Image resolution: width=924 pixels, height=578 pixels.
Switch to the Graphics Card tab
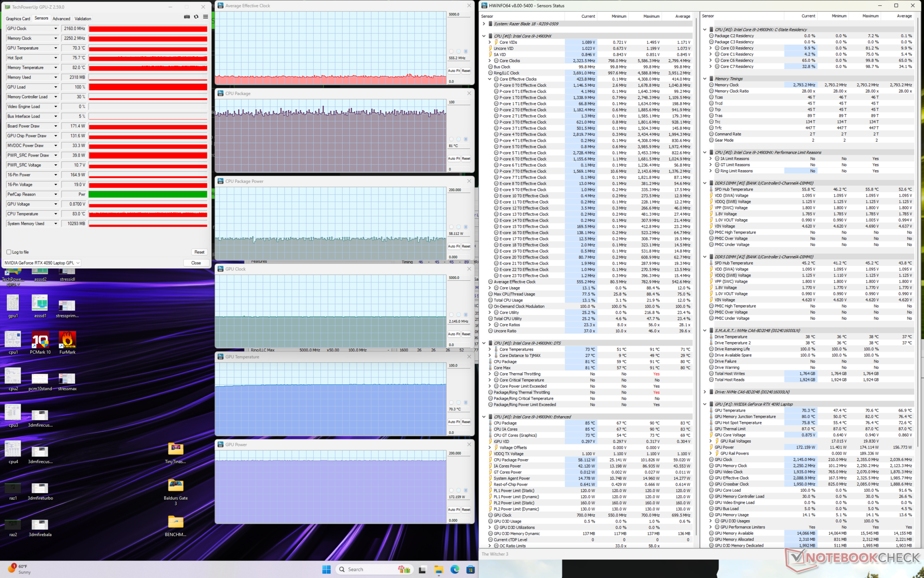coord(18,19)
